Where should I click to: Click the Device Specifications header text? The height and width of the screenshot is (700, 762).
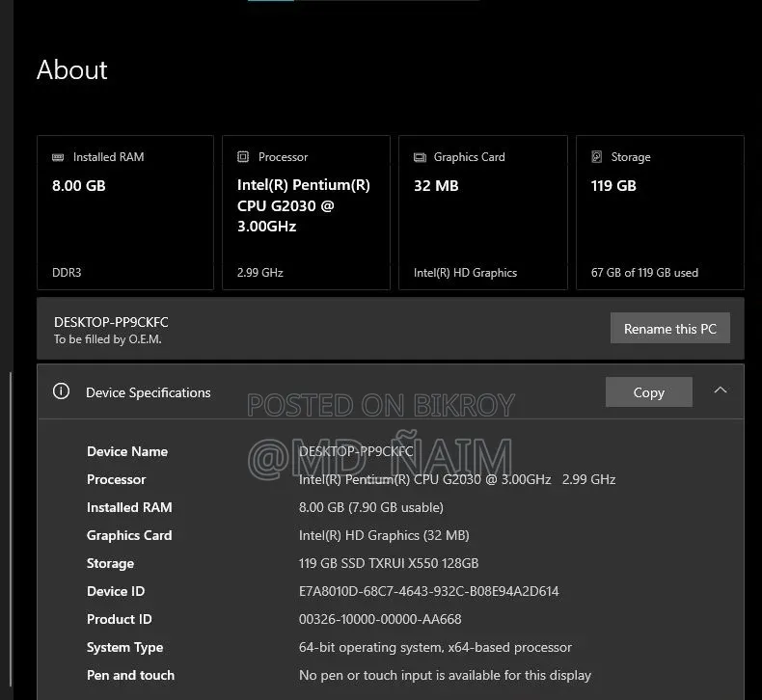coord(149,392)
